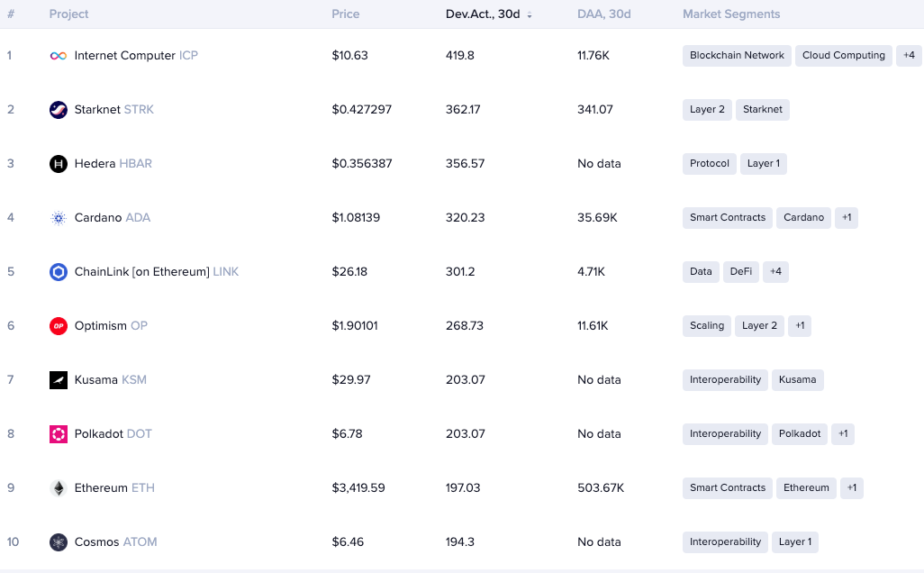
Task: Select the Layer 2 tag in Optimism row
Action: pos(759,326)
